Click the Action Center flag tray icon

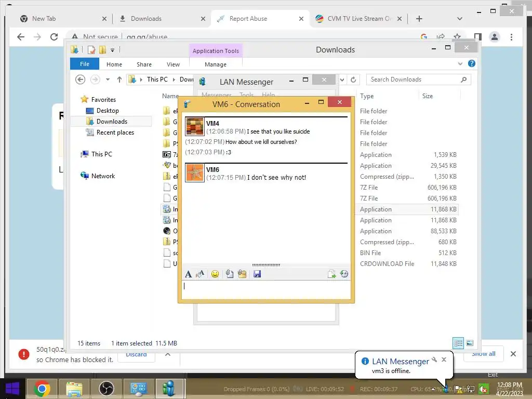[458, 389]
